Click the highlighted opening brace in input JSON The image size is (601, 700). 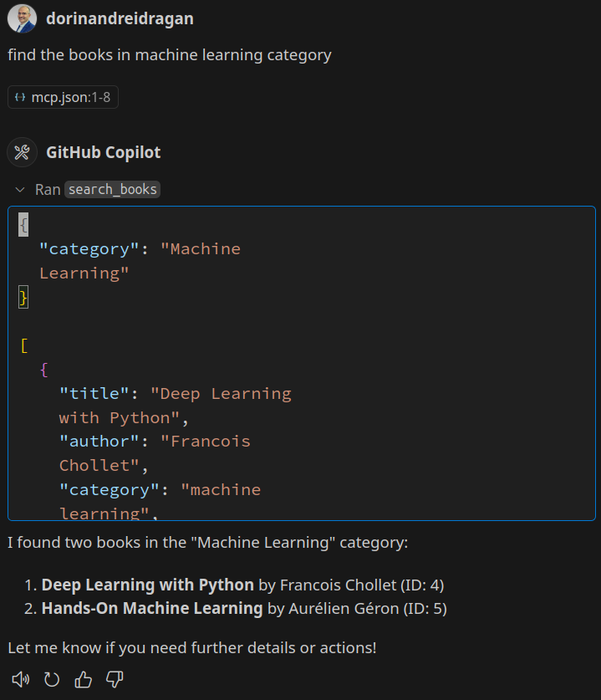pos(23,224)
